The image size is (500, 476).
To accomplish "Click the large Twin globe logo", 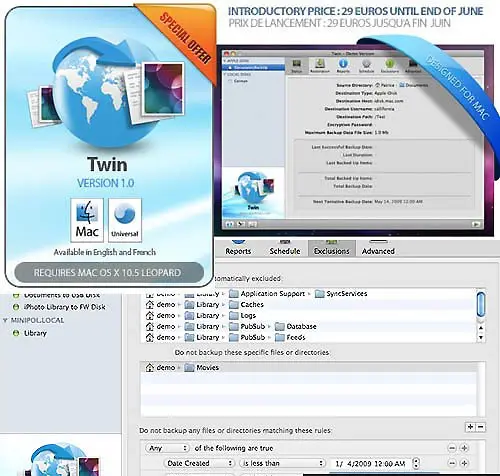I will (107, 93).
